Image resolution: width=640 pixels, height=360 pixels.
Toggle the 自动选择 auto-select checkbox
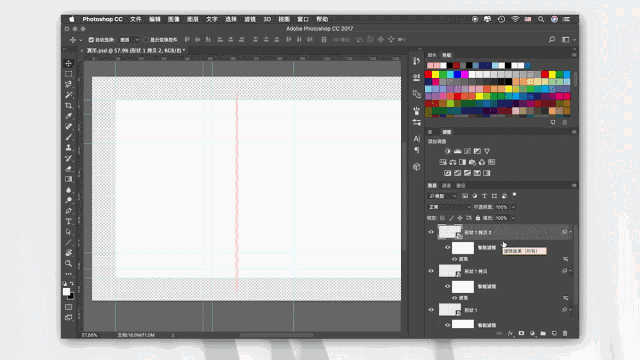(91, 40)
